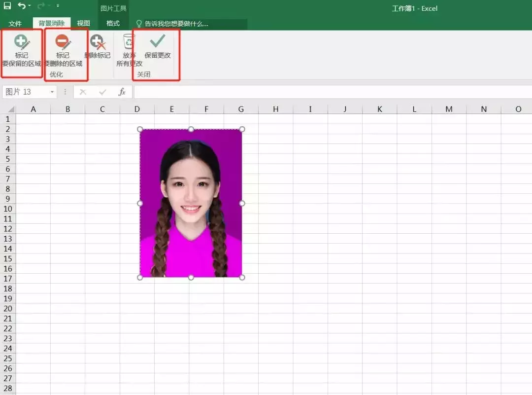
Task: Click the Select All corner triangle
Action: 11,109
